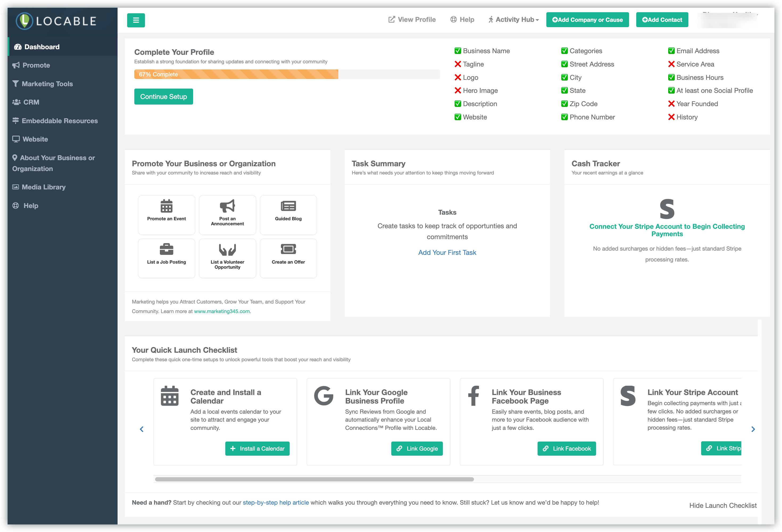Click the Promote an Event calendar icon

point(166,206)
